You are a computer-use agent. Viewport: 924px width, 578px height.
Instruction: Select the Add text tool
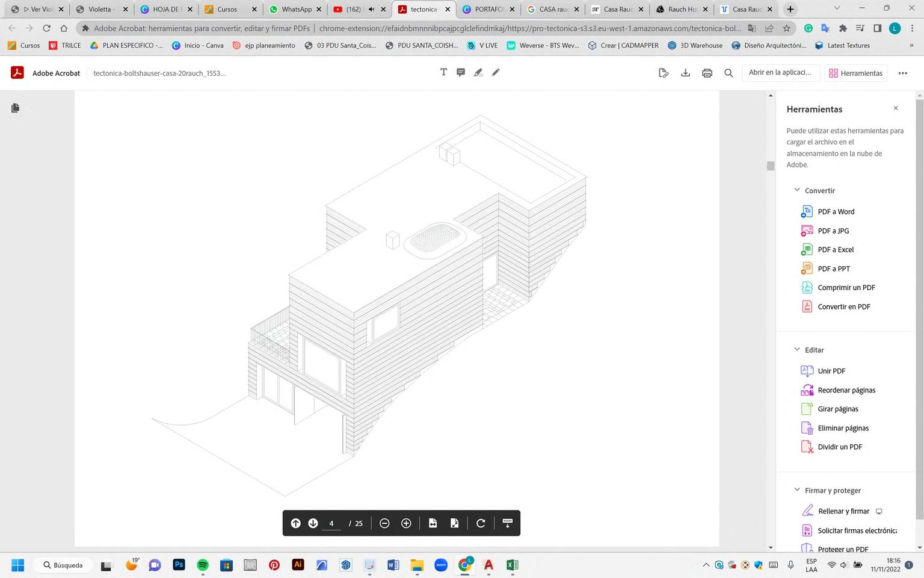443,72
